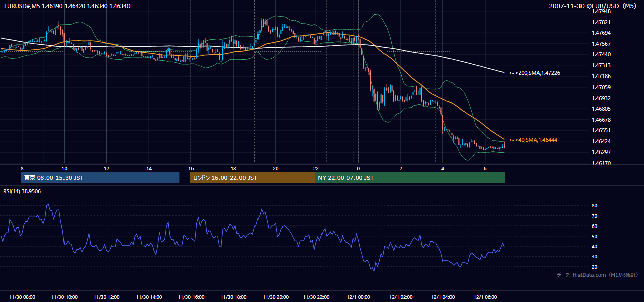Click hour tick 0 under price chart

[358, 168]
